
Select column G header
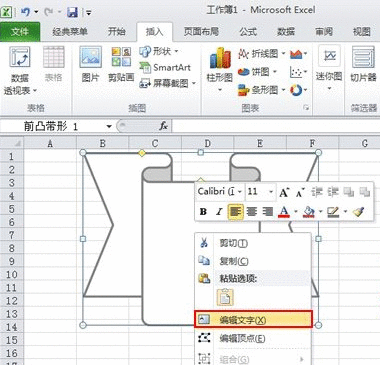click(x=364, y=143)
